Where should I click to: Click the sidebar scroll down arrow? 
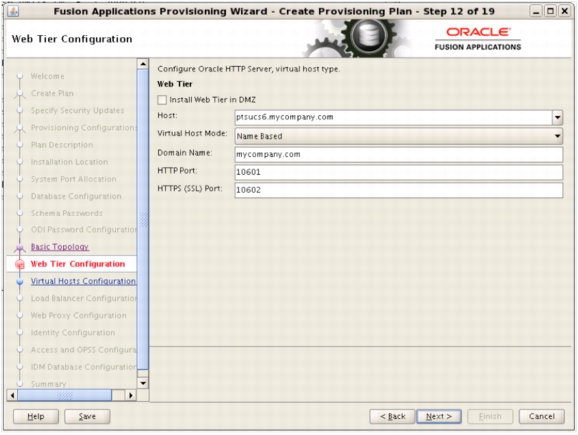[x=143, y=383]
